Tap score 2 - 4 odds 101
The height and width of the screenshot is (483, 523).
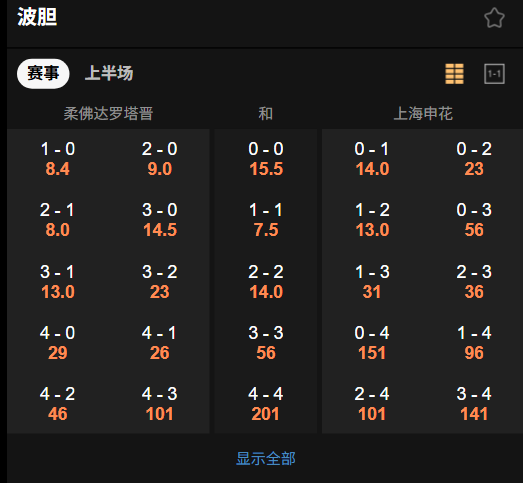(372, 404)
